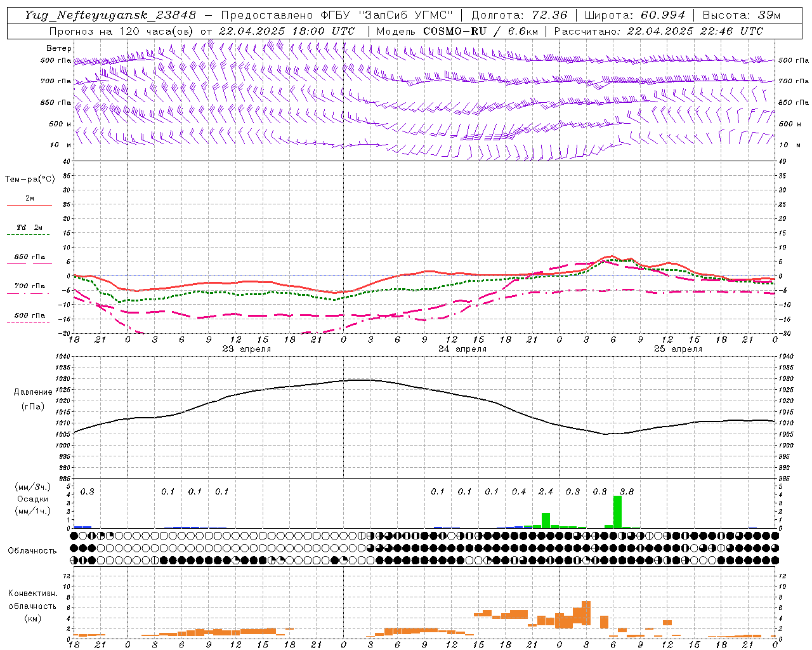This screenshot has height=650, width=812.
Task: Click the (мм/3ч.) precipitation unit label
Action: coord(33,487)
